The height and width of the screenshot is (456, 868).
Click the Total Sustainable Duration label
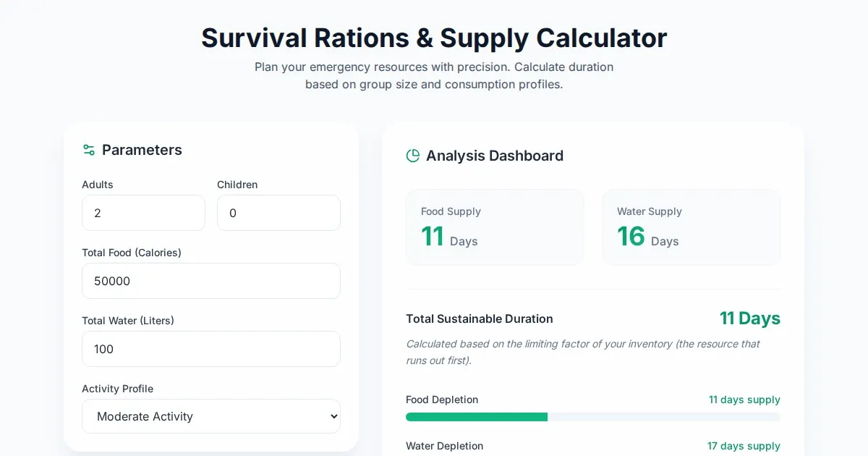(479, 318)
